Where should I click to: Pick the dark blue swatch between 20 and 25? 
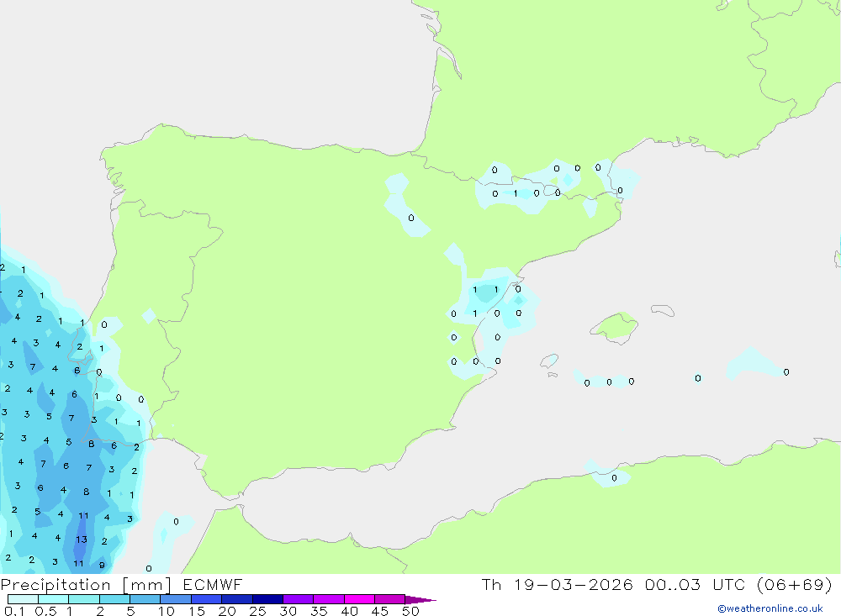(237, 599)
